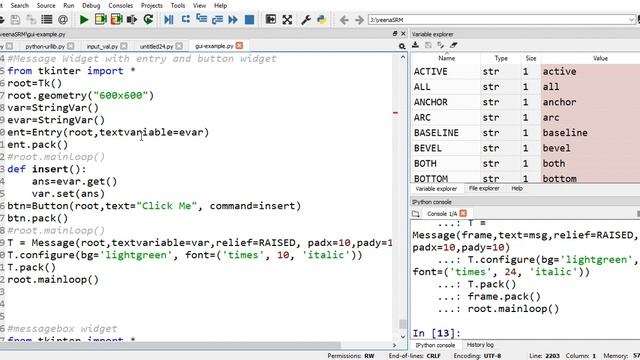
Task: Switch to the History log tab
Action: tap(480, 345)
